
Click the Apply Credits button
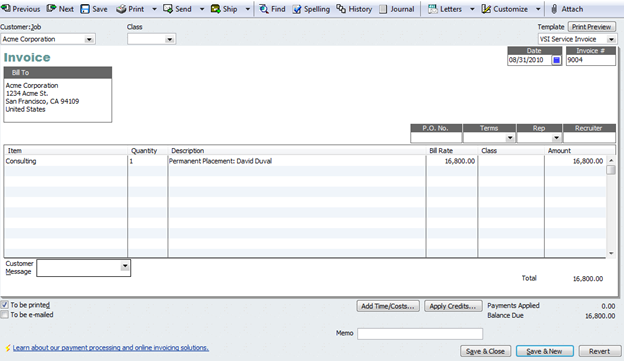453,306
